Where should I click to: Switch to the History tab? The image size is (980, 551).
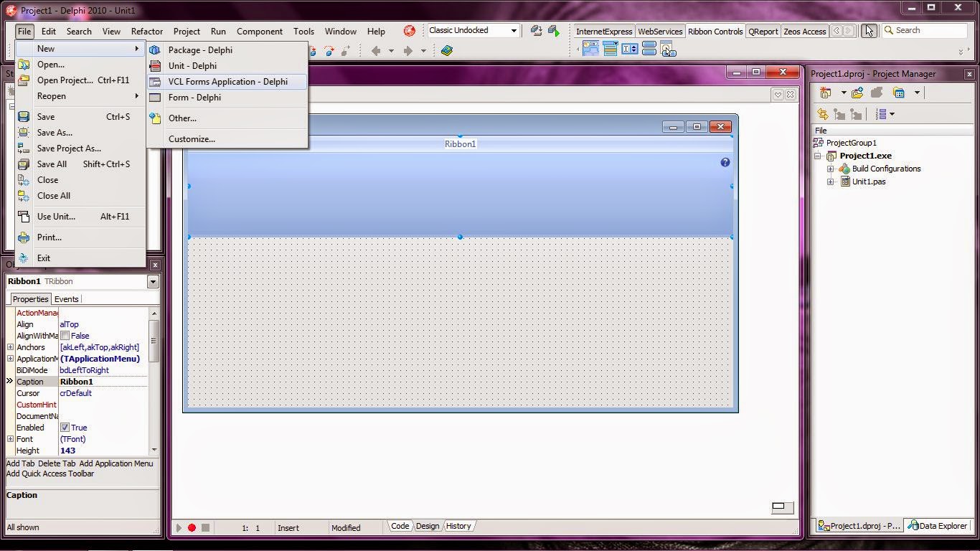pos(458,526)
